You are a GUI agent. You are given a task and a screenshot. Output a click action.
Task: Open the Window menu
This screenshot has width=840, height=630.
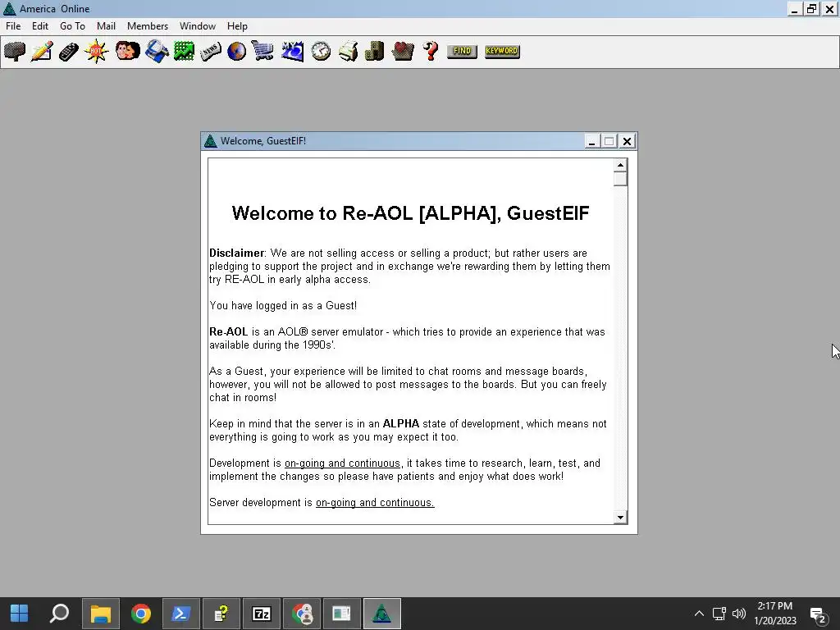[198, 26]
